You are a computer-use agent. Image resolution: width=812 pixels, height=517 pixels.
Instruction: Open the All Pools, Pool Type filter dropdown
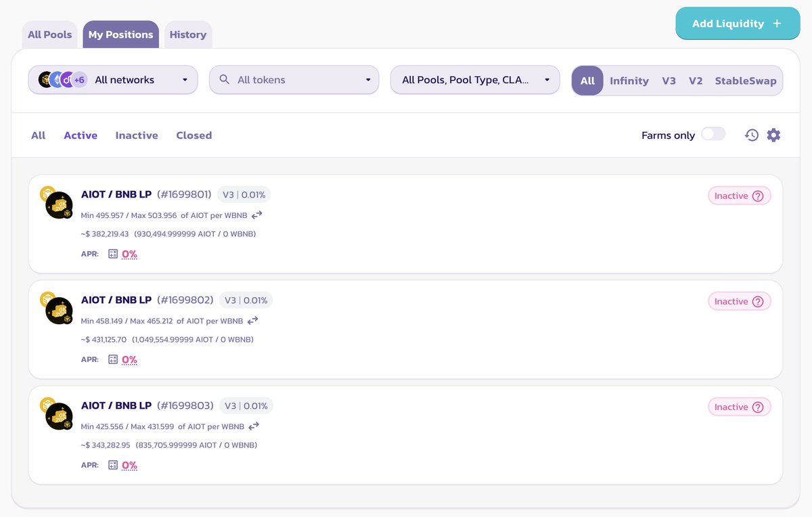475,80
